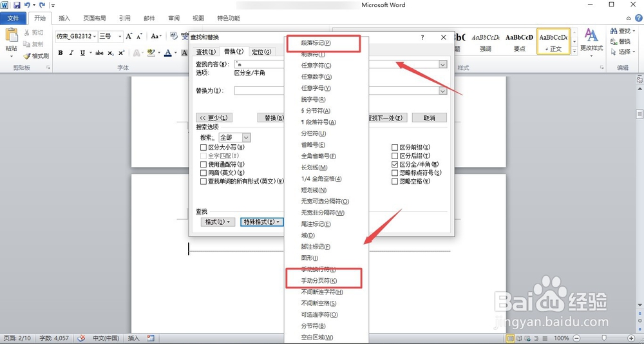
Task: Switch to the 页面布局 ribbon tab
Action: pos(95,18)
